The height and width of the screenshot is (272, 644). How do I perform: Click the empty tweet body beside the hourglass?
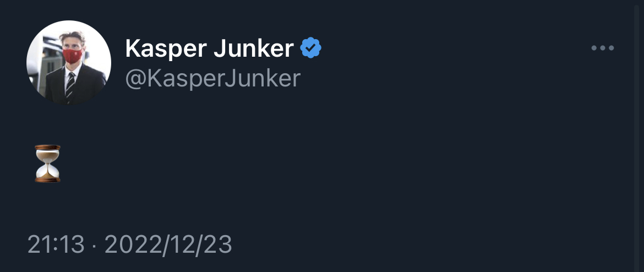[275, 164]
